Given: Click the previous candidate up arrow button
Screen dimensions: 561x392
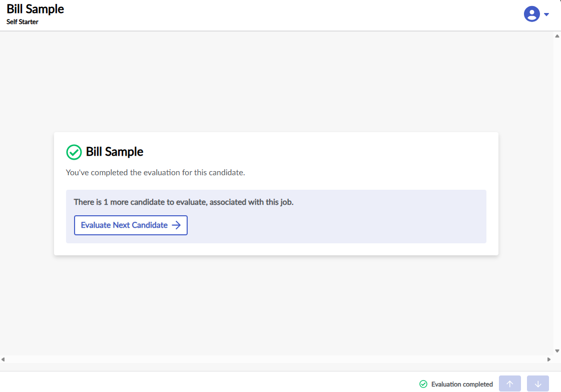Looking at the screenshot, I should click(x=510, y=384).
